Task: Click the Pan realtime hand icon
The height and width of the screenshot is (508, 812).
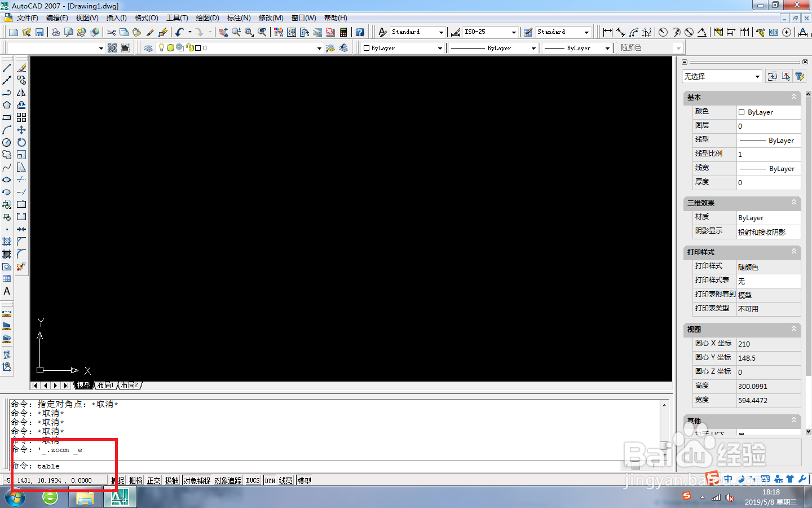Action: pyautogui.click(x=223, y=32)
